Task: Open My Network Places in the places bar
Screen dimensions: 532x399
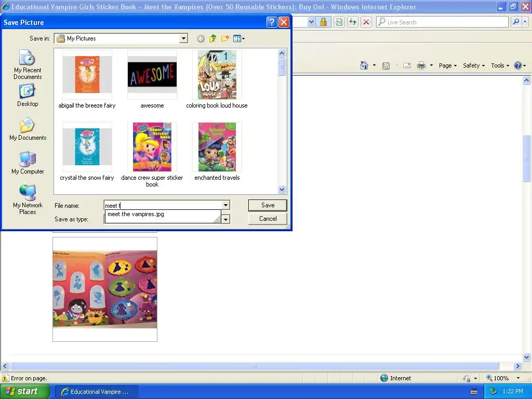Action: pos(28,199)
